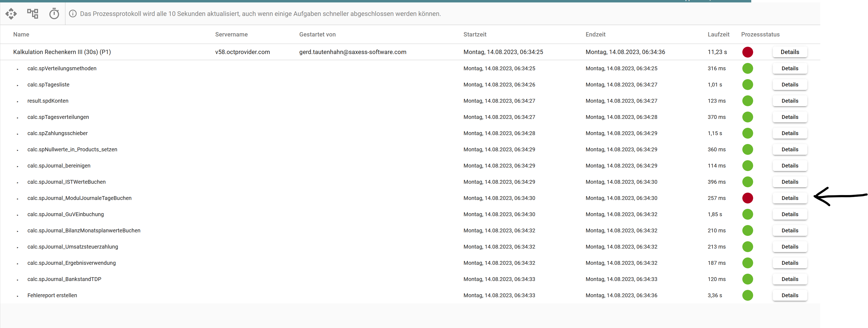
Task: Click red status dot for Kalkulation Rechenkern III
Action: [747, 52]
